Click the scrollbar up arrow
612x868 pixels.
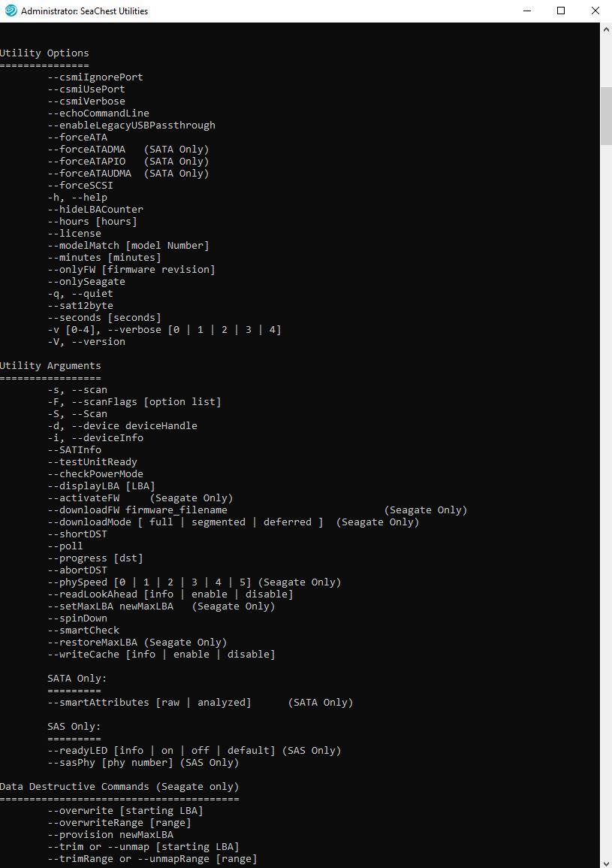click(x=606, y=29)
